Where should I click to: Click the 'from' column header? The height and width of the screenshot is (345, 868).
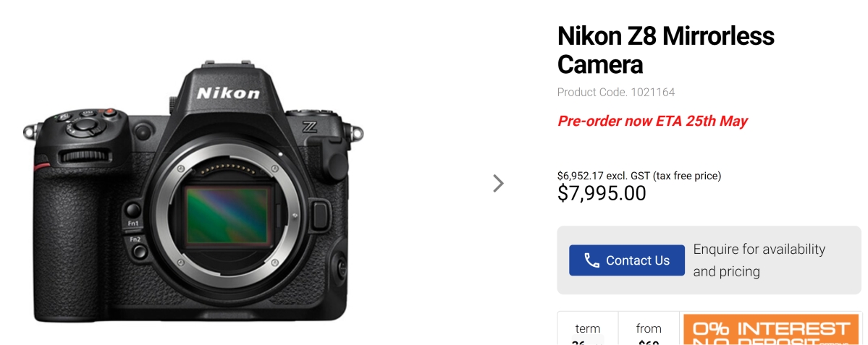tap(649, 328)
